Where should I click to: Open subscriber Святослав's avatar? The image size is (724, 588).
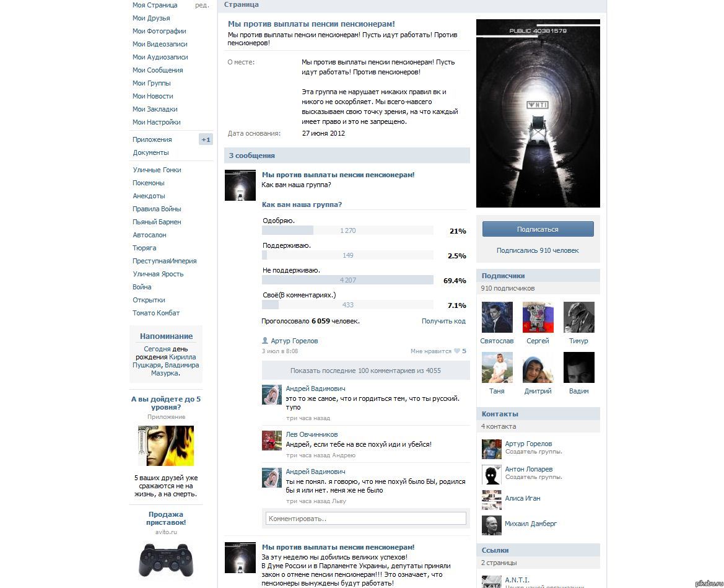[497, 317]
